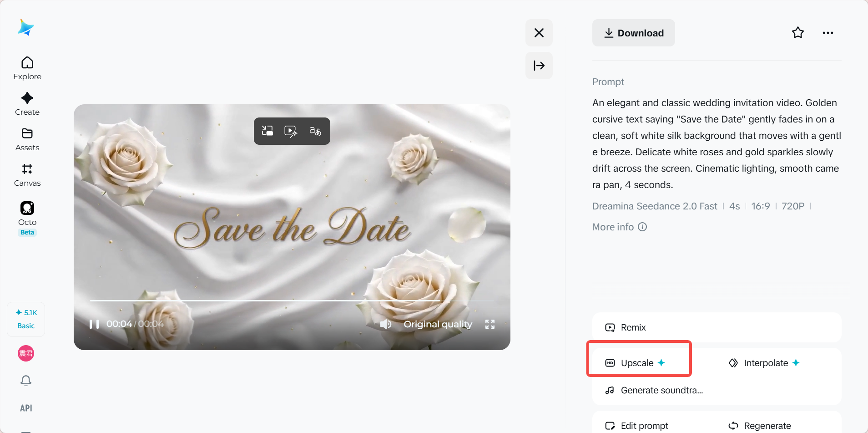Open the API link in sidebar
The height and width of the screenshot is (433, 868).
tap(26, 408)
